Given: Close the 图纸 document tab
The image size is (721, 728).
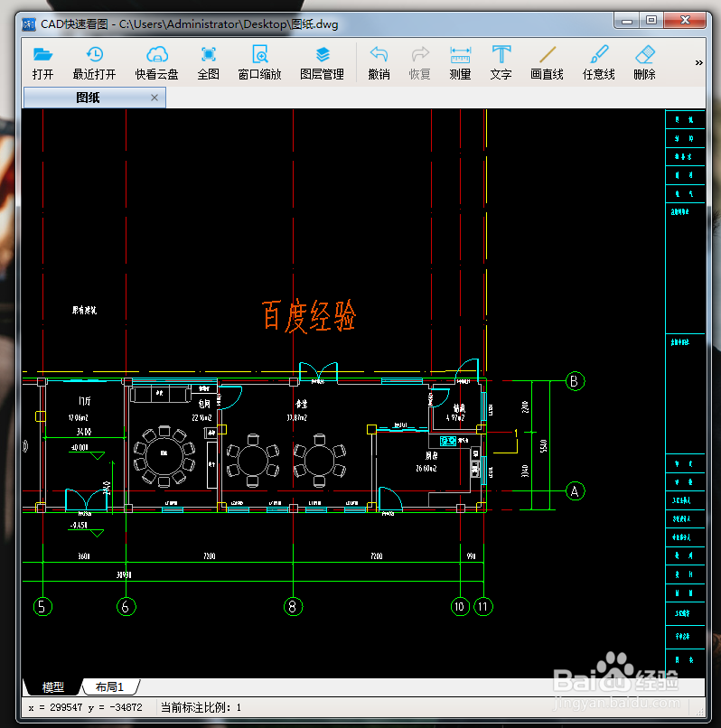Looking at the screenshot, I should (154, 98).
